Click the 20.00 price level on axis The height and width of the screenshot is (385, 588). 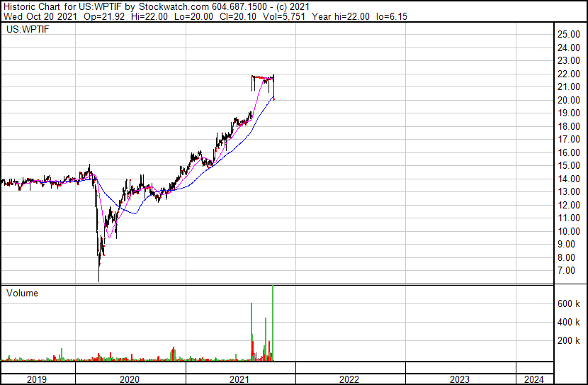tap(569, 100)
